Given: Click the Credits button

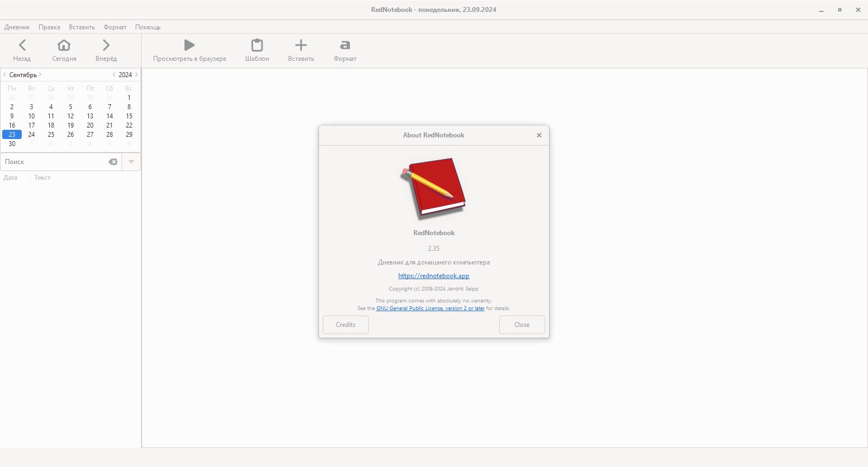Looking at the screenshot, I should tap(346, 325).
